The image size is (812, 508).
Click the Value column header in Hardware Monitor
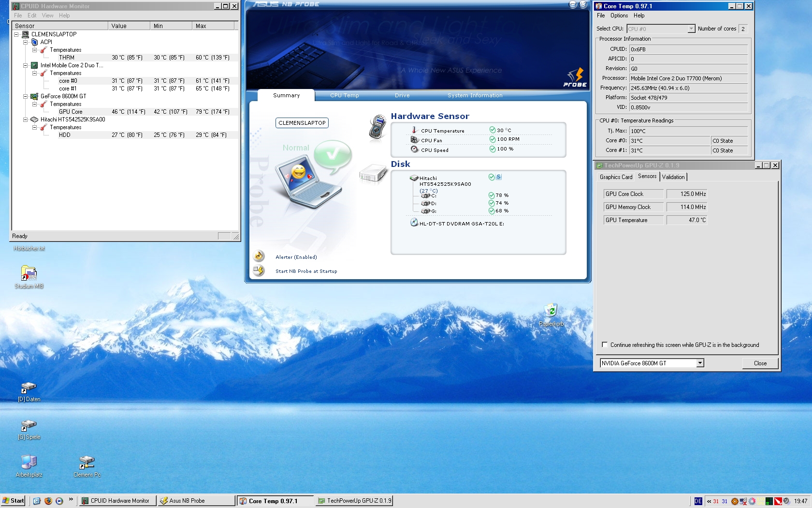tap(129, 26)
